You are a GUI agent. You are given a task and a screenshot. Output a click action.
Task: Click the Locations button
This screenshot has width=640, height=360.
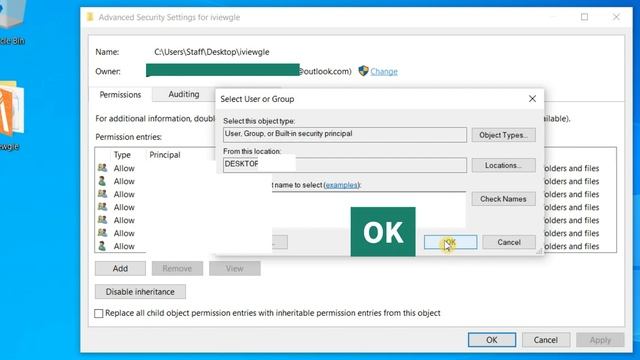[504, 165]
